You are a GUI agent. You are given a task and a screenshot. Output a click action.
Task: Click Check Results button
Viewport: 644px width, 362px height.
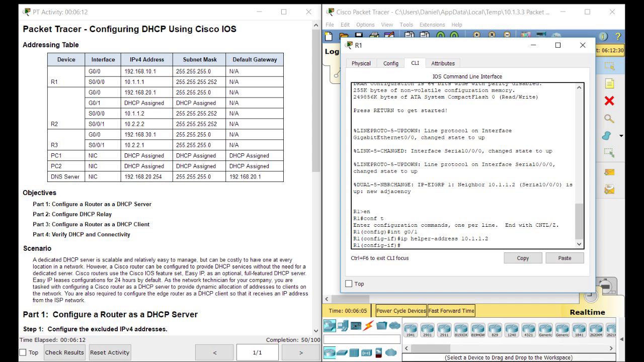64,352
